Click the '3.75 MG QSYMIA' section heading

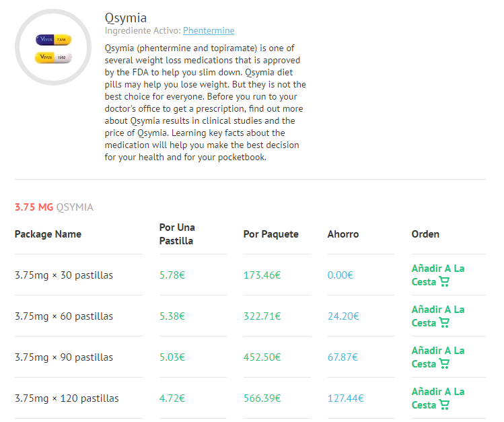[x=54, y=207]
